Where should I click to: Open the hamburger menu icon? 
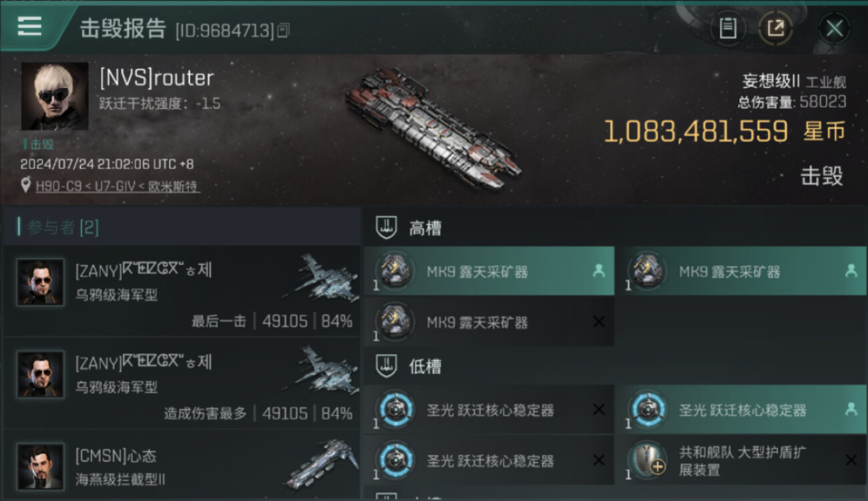click(x=29, y=26)
